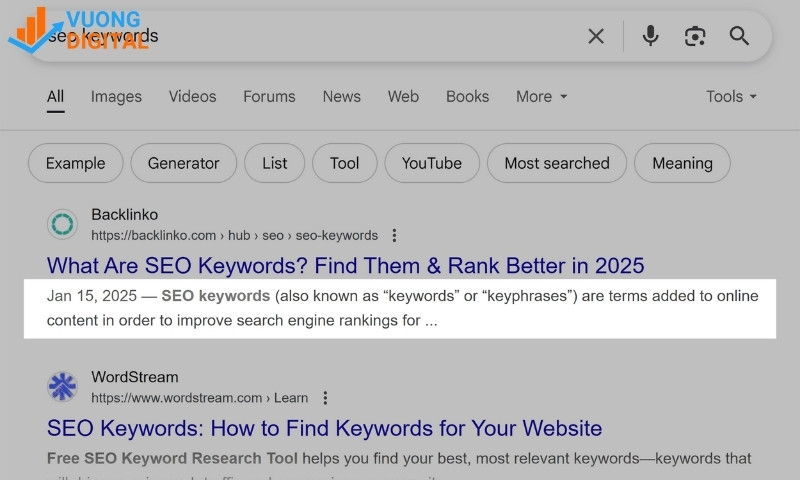Switch to the Images tab
The width and height of the screenshot is (800, 480).
click(x=116, y=97)
